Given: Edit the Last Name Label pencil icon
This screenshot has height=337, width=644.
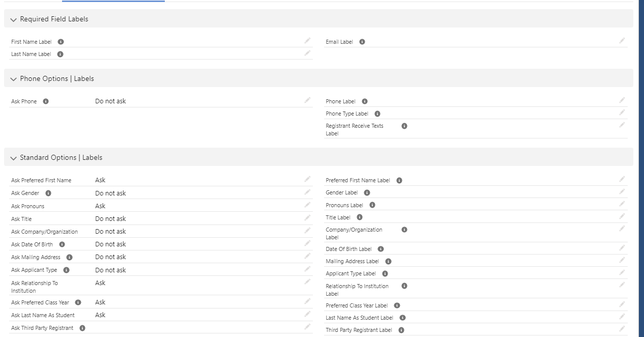Looking at the screenshot, I should (x=307, y=52).
